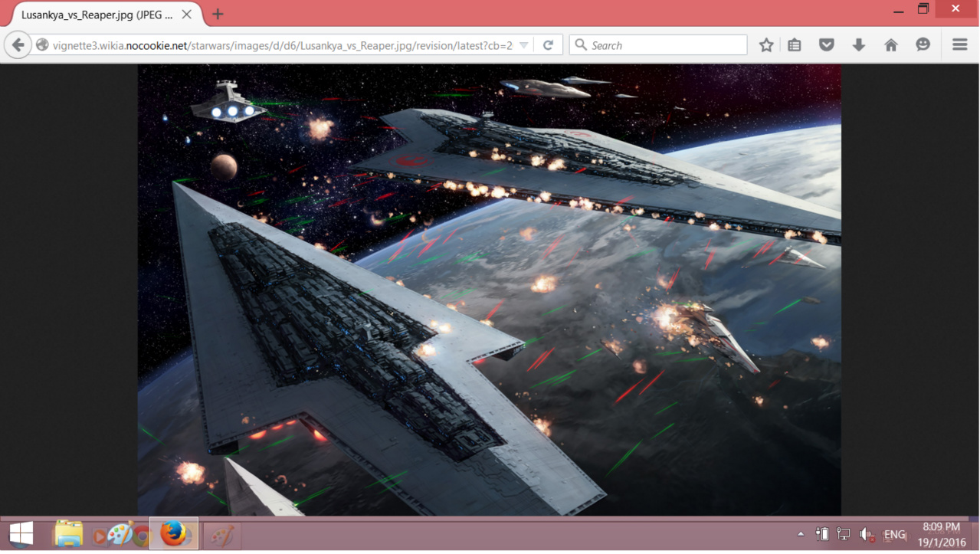980x554 pixels.
Task: Go back one page
Action: tap(18, 45)
